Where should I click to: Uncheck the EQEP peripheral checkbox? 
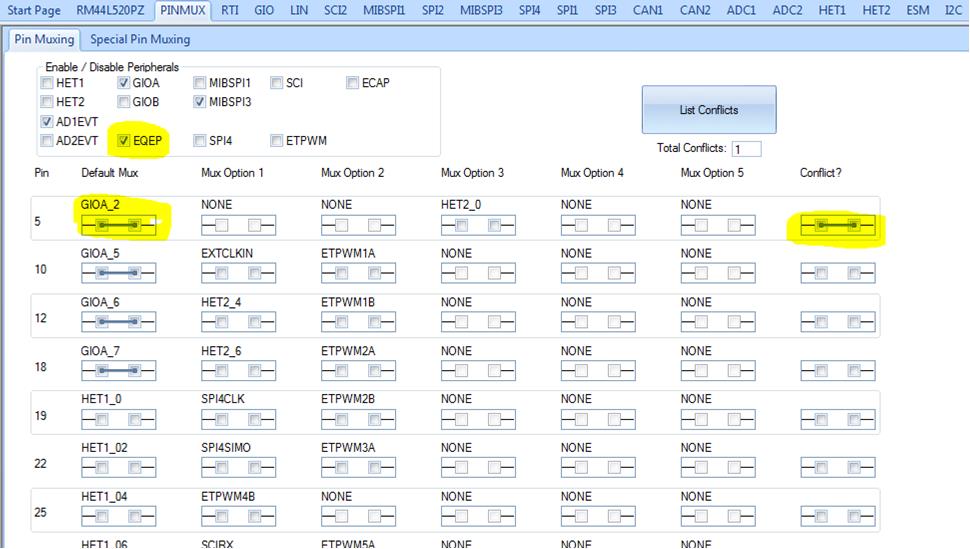tap(124, 140)
